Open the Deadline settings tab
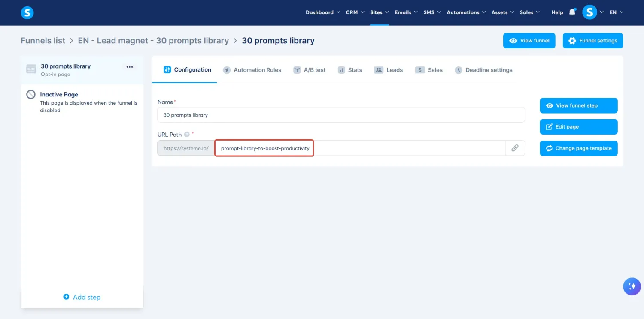The height and width of the screenshot is (319, 644). tap(483, 70)
